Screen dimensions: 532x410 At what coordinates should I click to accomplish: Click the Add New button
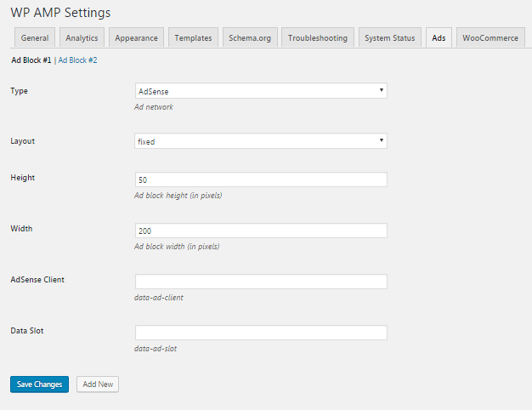(x=98, y=384)
